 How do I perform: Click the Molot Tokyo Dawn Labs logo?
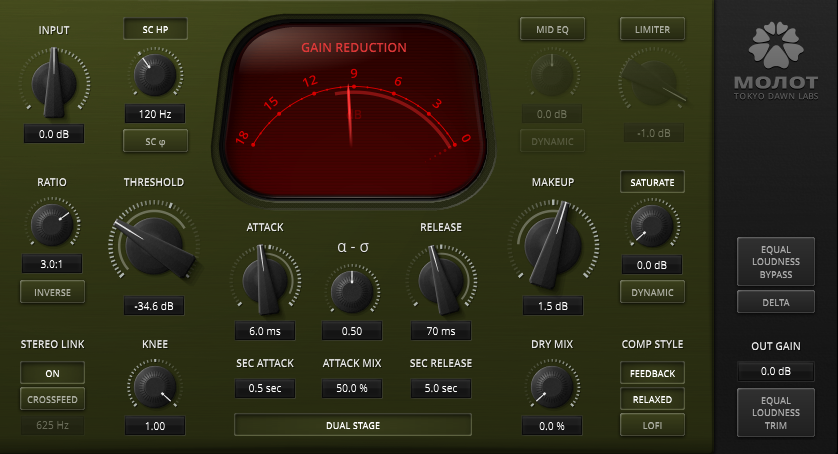pyautogui.click(x=775, y=60)
